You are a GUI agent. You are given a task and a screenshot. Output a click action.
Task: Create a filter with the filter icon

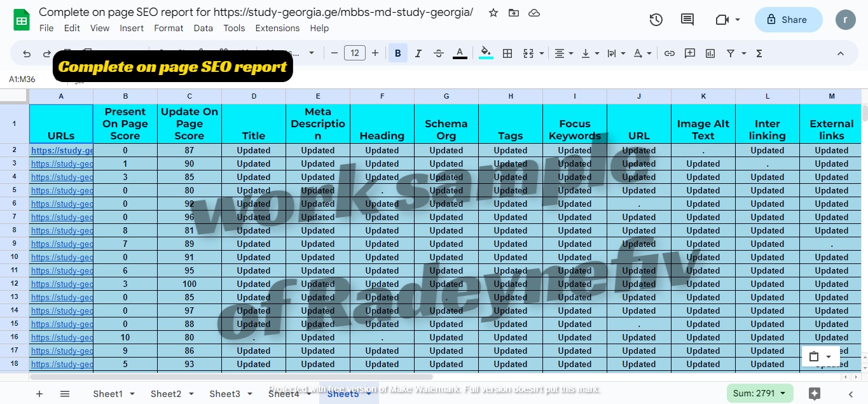point(730,53)
